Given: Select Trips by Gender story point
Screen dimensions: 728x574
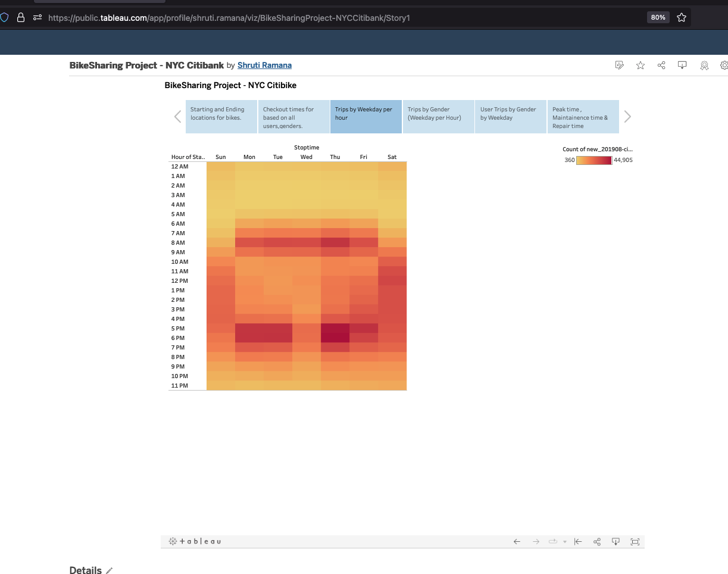Looking at the screenshot, I should [x=438, y=117].
